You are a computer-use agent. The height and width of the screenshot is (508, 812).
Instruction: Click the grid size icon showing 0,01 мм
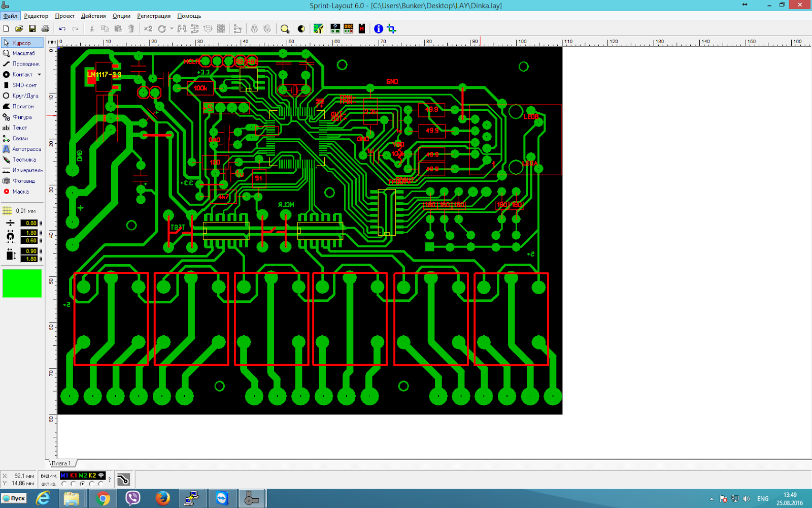click(7, 211)
